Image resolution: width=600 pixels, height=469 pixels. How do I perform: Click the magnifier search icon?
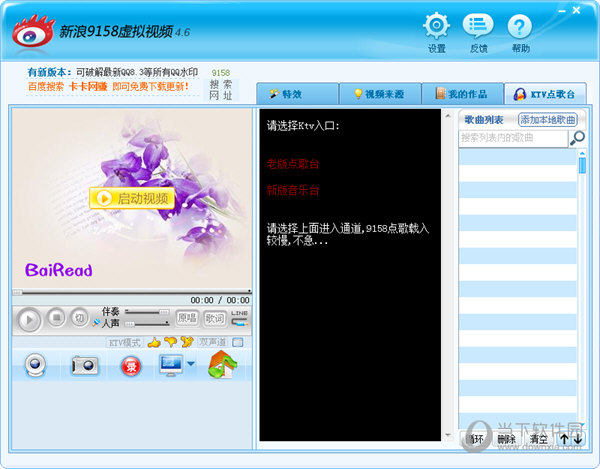(x=577, y=138)
